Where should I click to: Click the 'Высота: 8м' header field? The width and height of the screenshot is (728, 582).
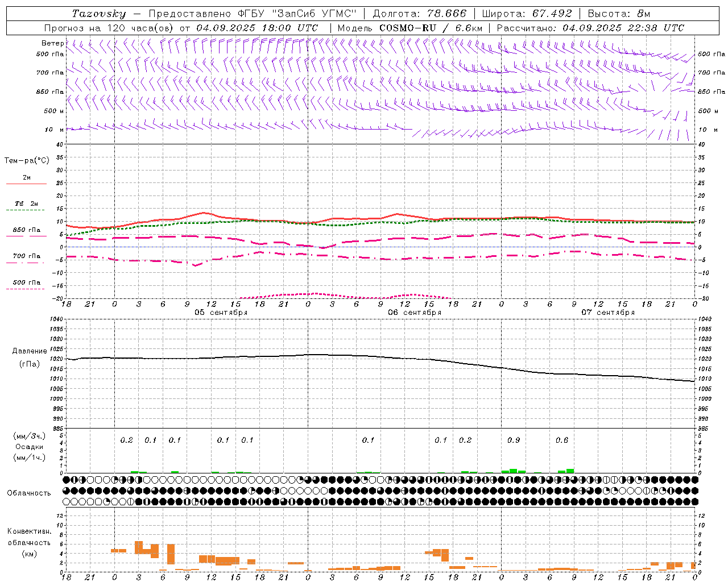619,14
